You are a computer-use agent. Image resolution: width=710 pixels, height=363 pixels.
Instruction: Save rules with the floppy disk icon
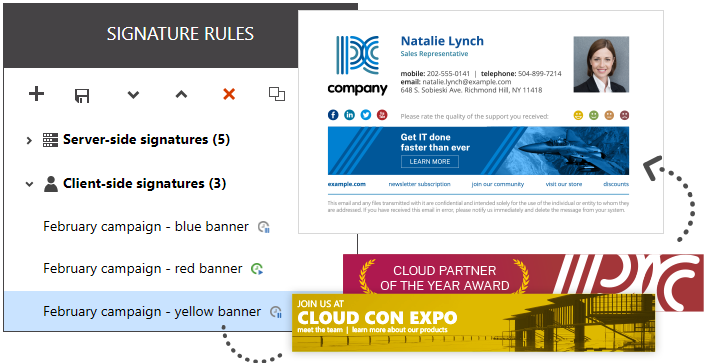pyautogui.click(x=82, y=96)
